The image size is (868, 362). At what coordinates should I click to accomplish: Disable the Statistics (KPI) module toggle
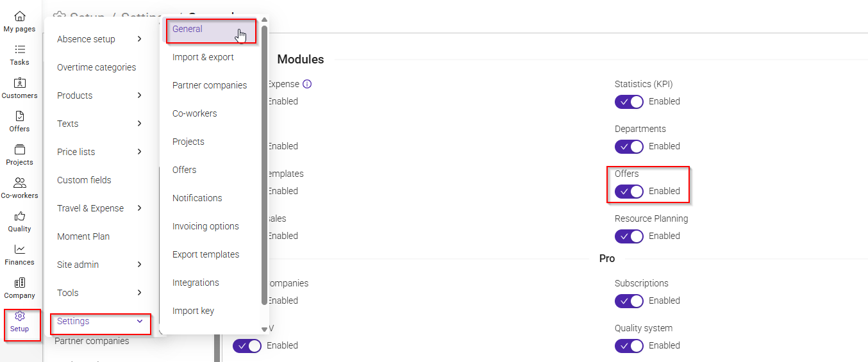pyautogui.click(x=629, y=101)
